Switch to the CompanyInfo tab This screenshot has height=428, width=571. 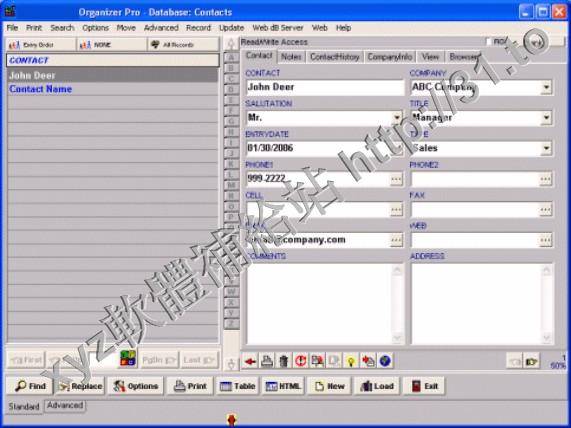coord(390,57)
